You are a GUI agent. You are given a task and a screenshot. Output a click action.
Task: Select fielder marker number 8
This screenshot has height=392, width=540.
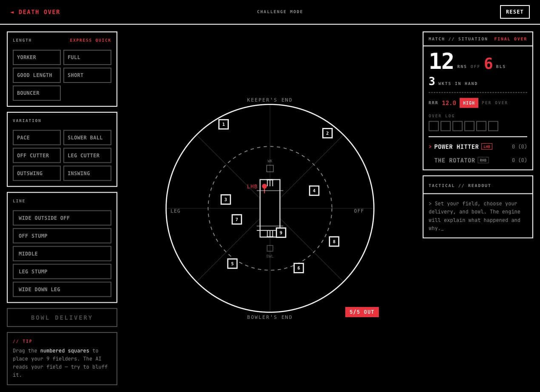point(334,241)
